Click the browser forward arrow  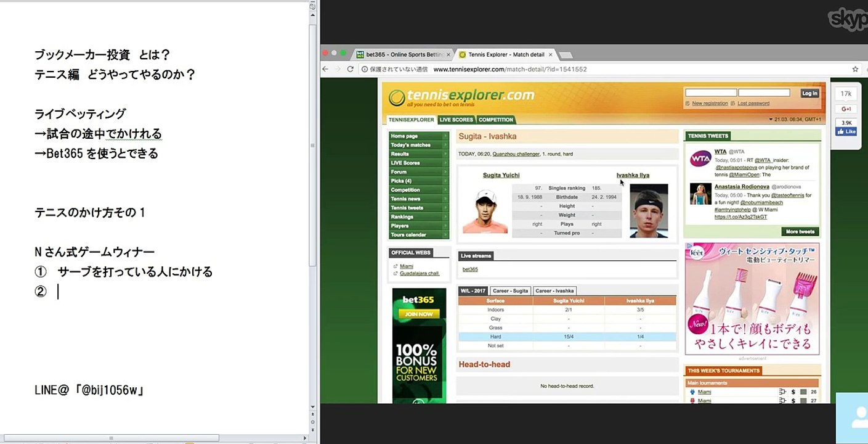coord(338,70)
